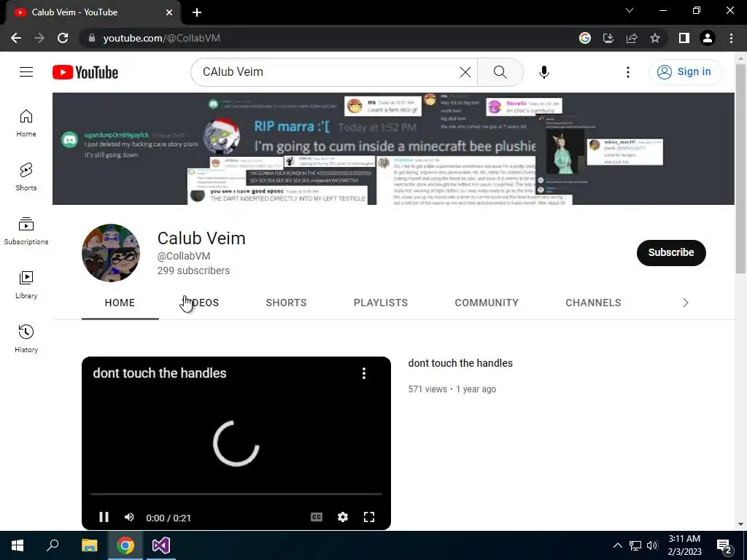The height and width of the screenshot is (560, 747).
Task: Toggle Chrome side panel
Action: coord(684,38)
